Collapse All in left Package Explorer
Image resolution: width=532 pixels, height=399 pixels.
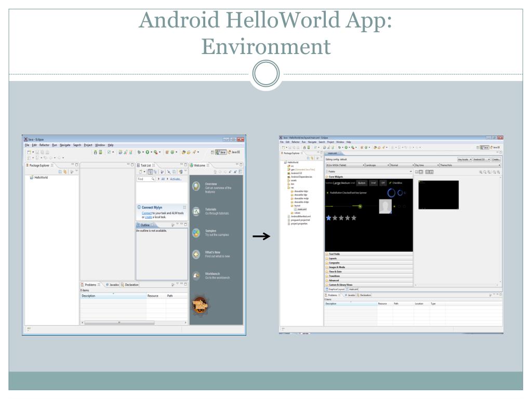pos(60,172)
